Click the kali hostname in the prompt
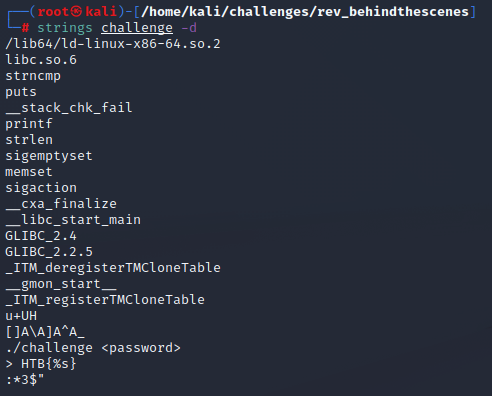Image resolution: width=492 pixels, height=396 pixels. pyautogui.click(x=101, y=12)
